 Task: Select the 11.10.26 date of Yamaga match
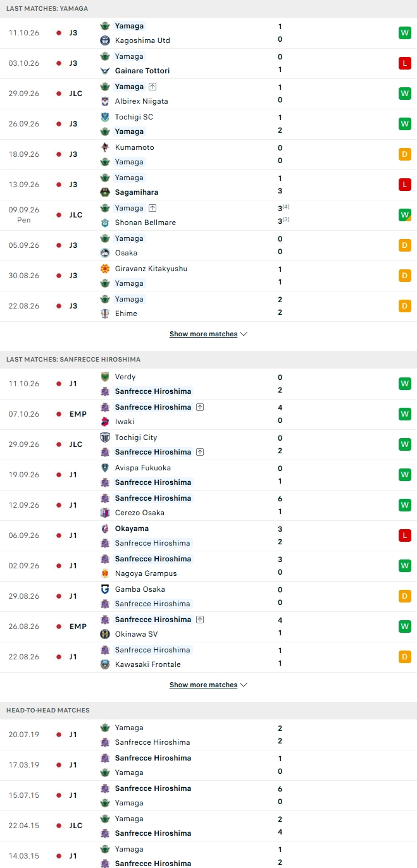24,33
